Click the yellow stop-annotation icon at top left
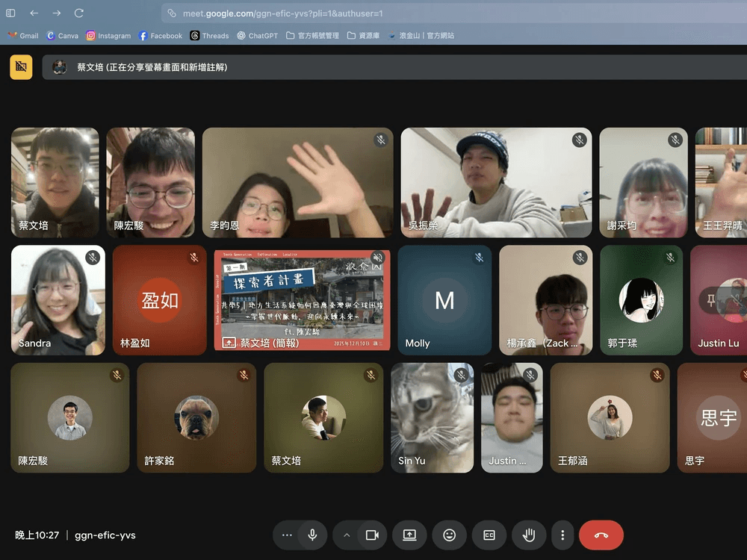Screen dimensions: 747x560 pos(22,66)
